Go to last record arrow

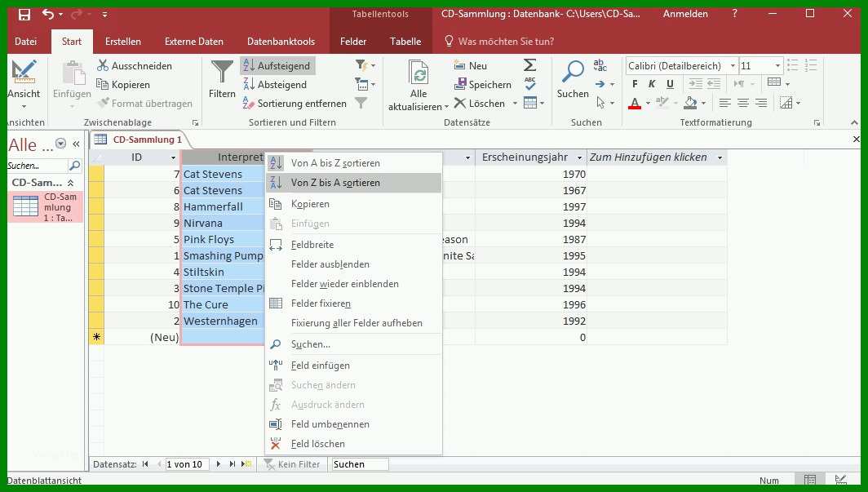tap(232, 464)
